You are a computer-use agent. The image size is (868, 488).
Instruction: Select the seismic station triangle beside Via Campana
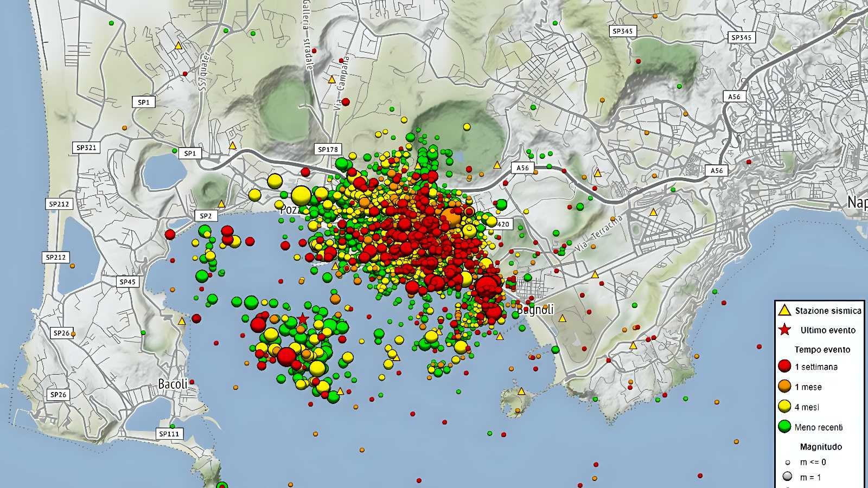pos(332,79)
